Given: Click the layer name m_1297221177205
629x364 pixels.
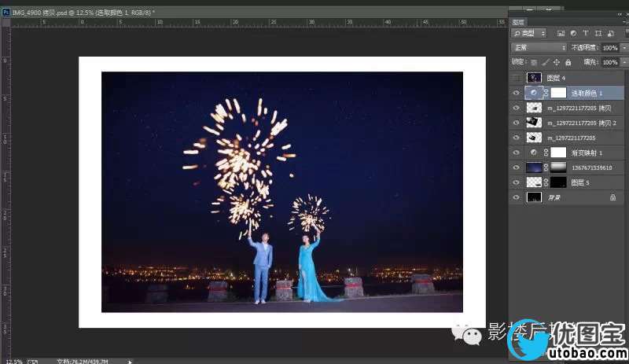Looking at the screenshot, I should pos(572,138).
